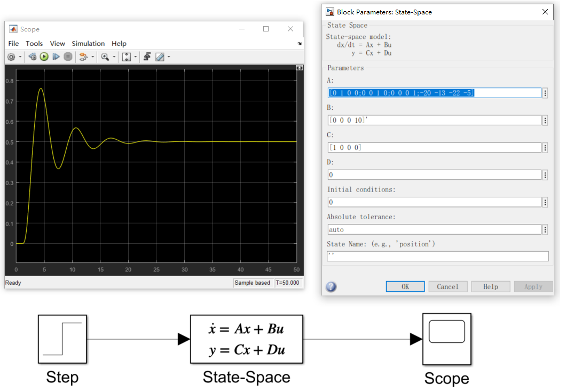Click the help question mark in Block Parameters
The width and height of the screenshot is (566, 392).
pyautogui.click(x=331, y=286)
